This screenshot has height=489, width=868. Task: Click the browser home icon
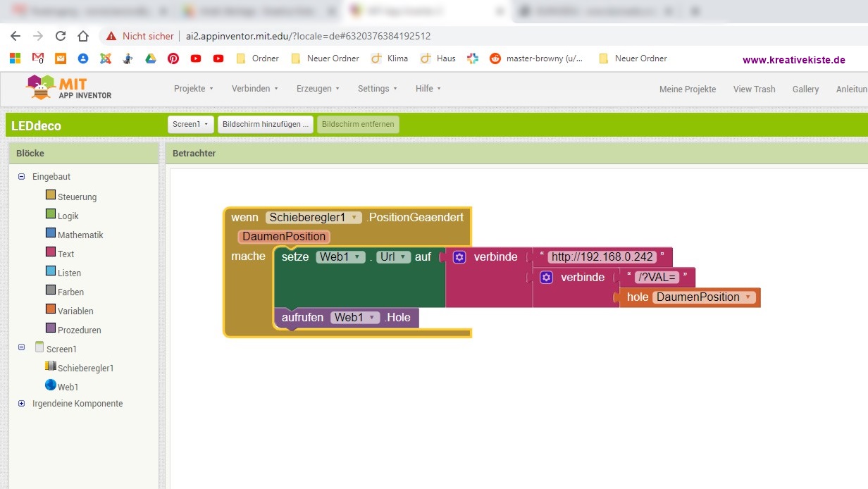(x=83, y=36)
